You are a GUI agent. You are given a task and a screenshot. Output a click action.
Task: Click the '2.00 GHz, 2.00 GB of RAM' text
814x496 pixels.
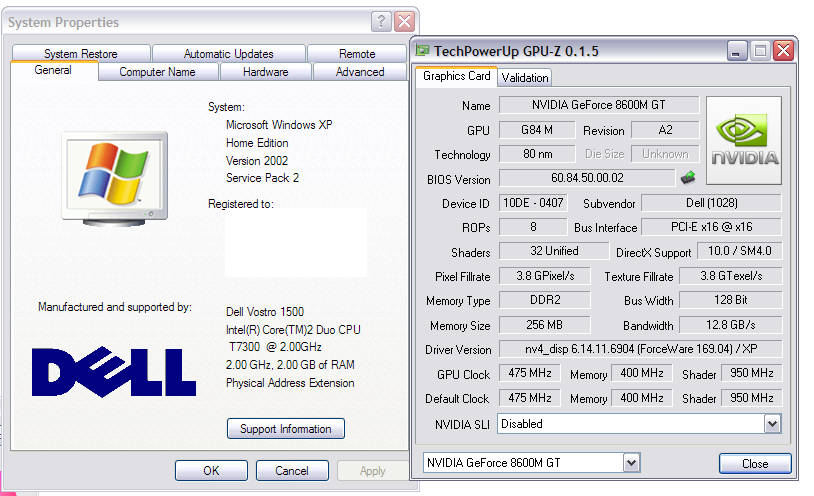[290, 365]
